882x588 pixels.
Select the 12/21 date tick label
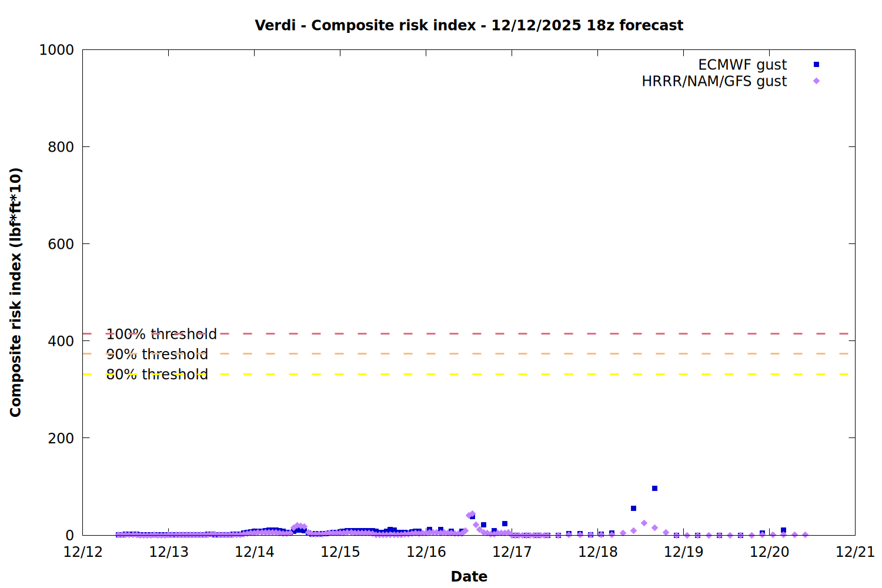pos(855,552)
